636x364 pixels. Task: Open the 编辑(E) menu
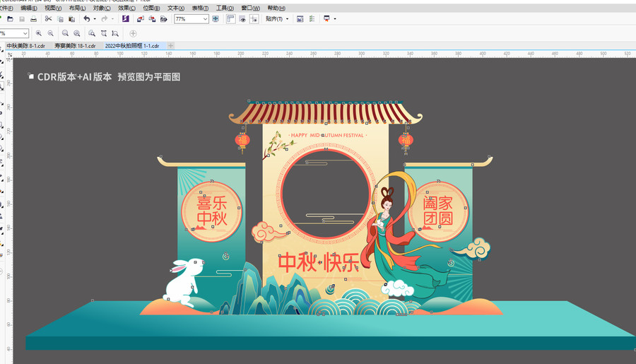(x=29, y=8)
